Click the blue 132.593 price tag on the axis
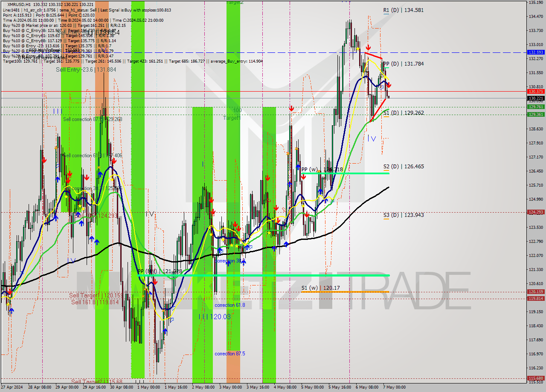 click(x=535, y=52)
